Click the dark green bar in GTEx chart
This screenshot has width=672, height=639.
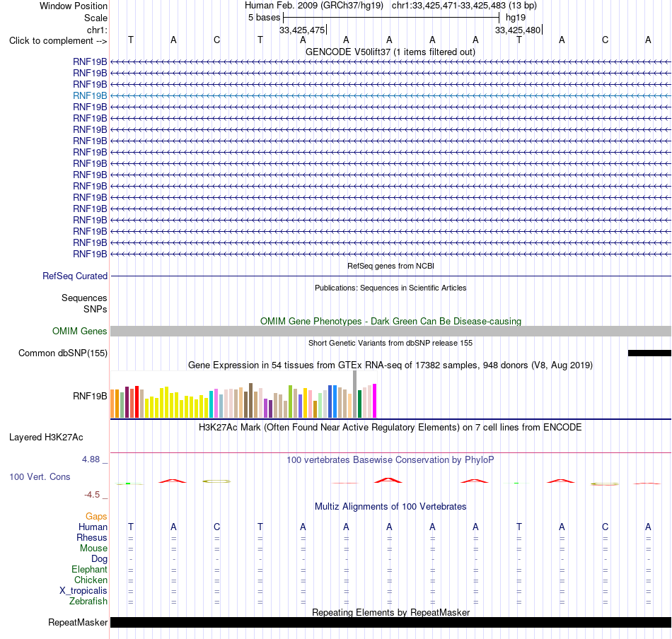click(x=360, y=404)
